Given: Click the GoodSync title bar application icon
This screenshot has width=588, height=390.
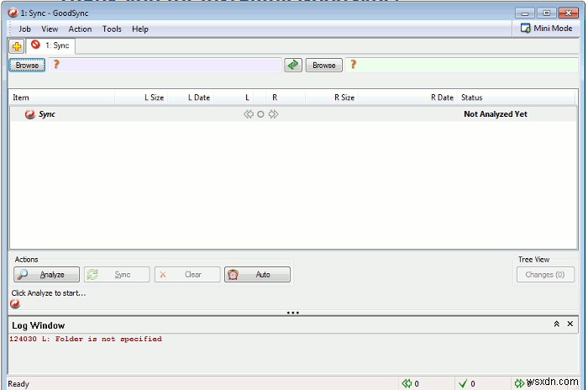Looking at the screenshot, I should coord(13,13).
